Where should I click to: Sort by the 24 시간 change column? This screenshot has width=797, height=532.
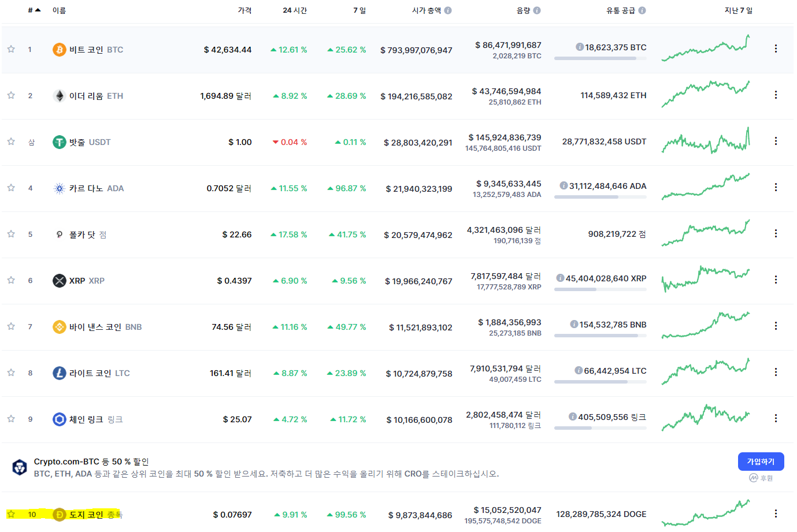(295, 10)
